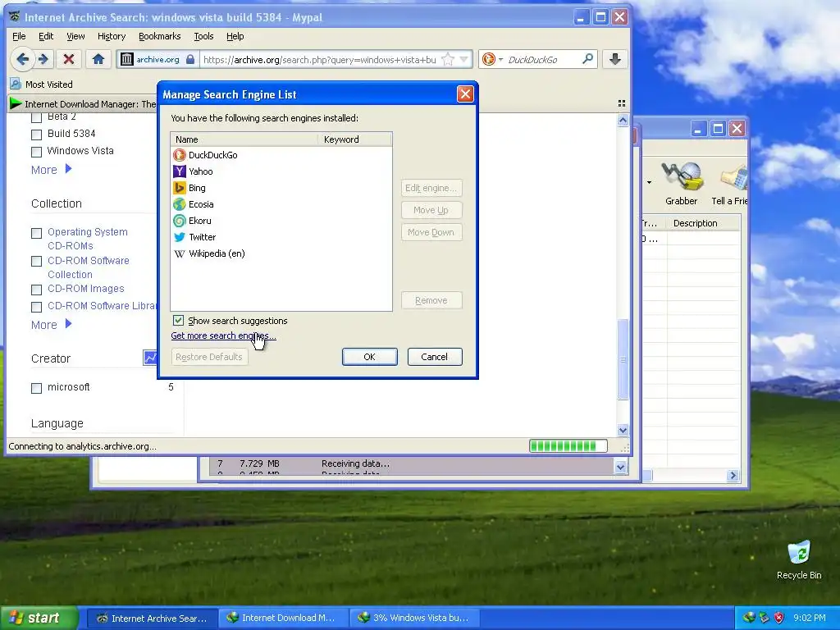The height and width of the screenshot is (630, 840).
Task: Check Operating System CD-ROMs collection checkbox
Action: point(36,233)
